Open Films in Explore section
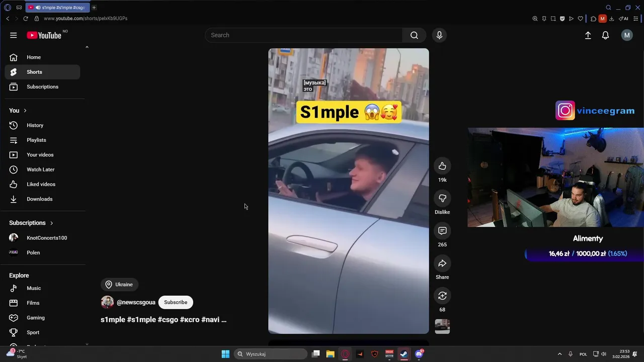 pyautogui.click(x=42, y=303)
